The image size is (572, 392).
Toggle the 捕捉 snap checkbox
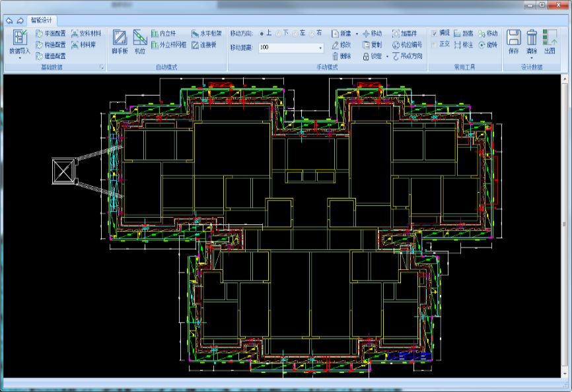(434, 33)
